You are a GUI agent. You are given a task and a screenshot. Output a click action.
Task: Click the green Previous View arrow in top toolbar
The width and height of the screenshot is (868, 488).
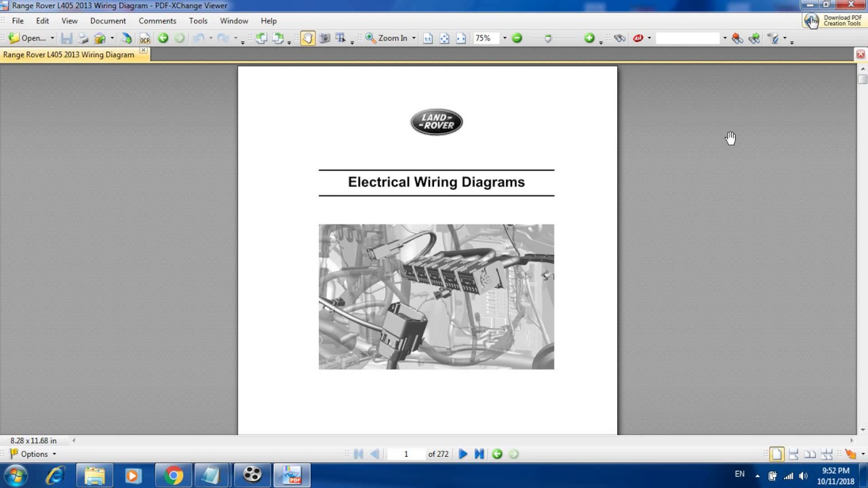[163, 38]
